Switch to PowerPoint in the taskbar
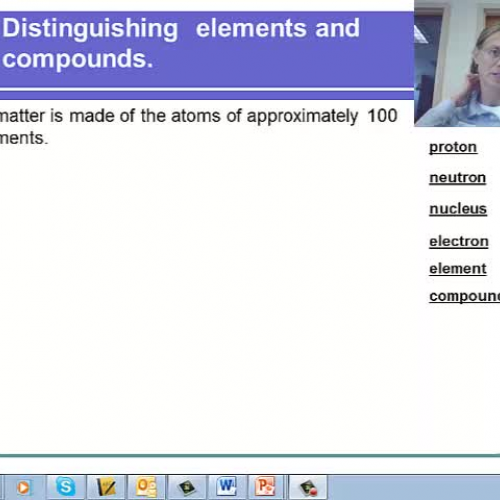 [266, 487]
